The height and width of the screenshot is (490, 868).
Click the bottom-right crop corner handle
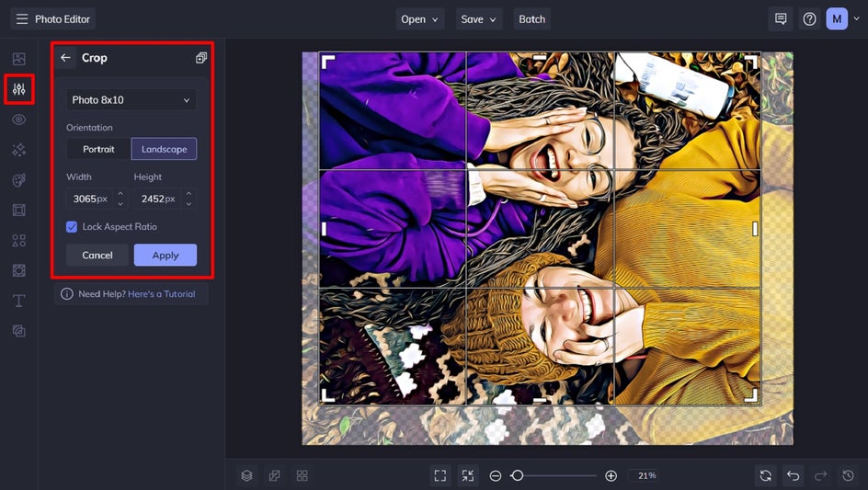pyautogui.click(x=752, y=394)
